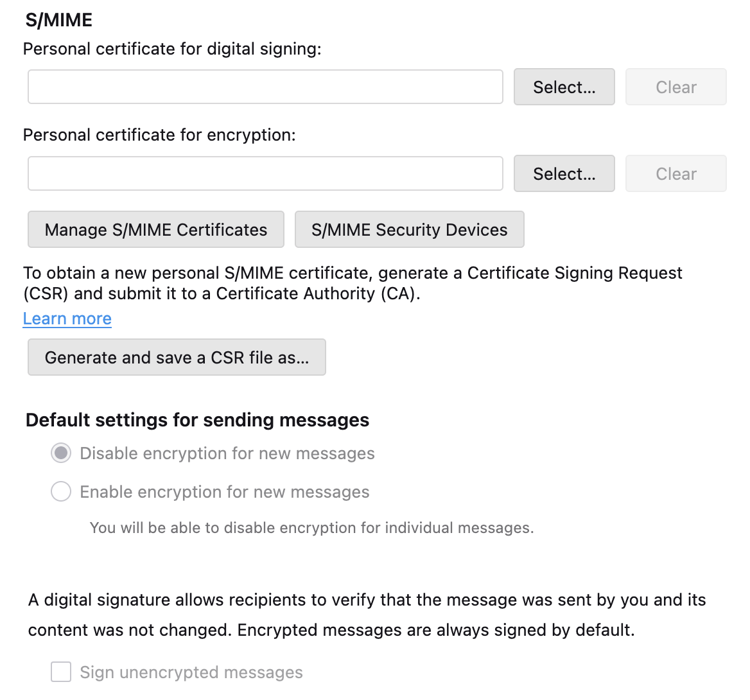This screenshot has height=700, width=750.
Task: Select the Enable encryption for new messages radio button
Action: [61, 491]
